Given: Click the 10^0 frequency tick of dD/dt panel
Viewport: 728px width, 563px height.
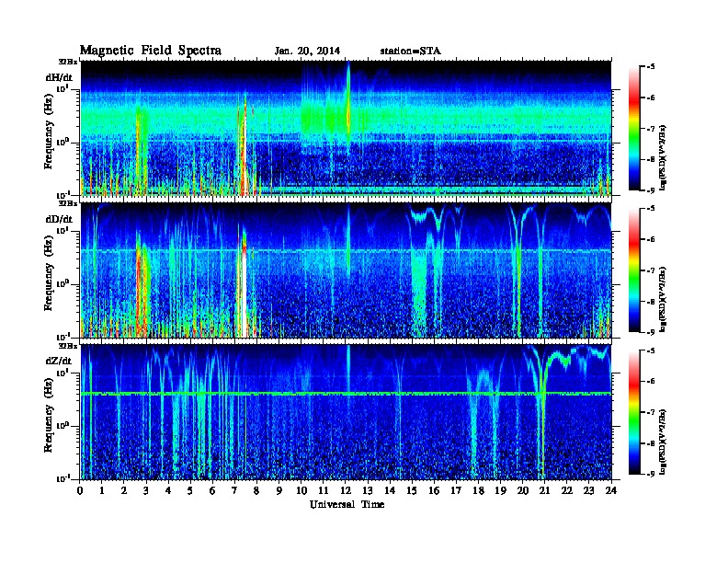Looking at the screenshot, I should coord(63,283).
